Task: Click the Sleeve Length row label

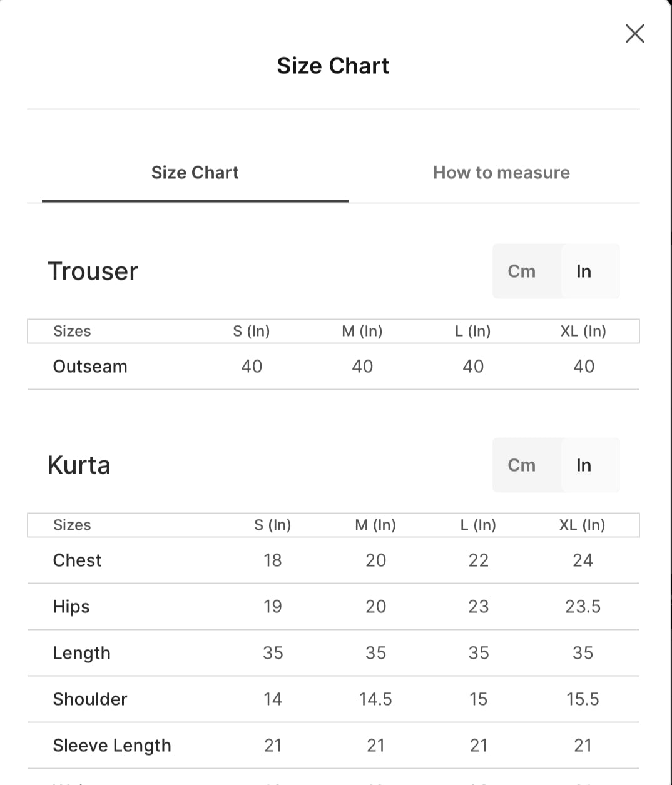Action: tap(112, 746)
